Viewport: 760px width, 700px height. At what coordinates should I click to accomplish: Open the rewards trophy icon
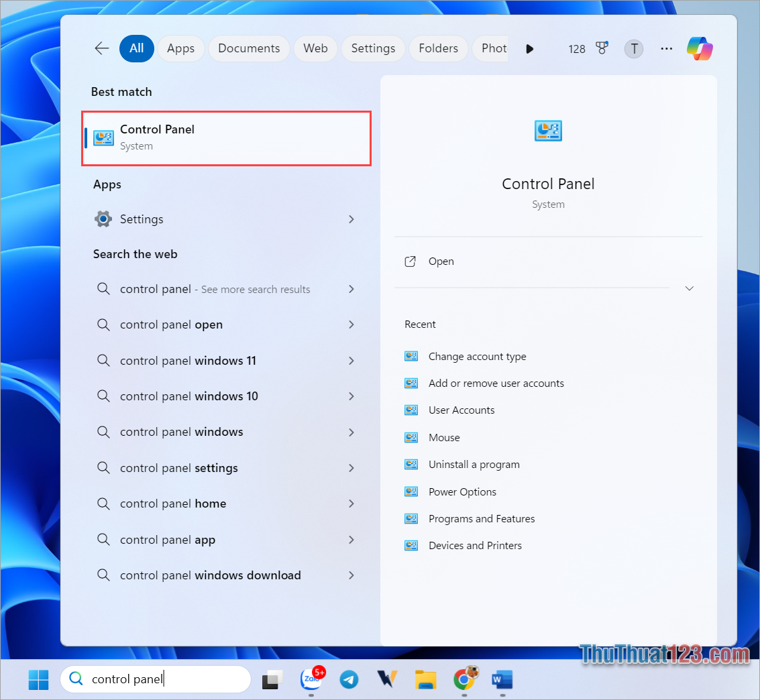[x=602, y=48]
